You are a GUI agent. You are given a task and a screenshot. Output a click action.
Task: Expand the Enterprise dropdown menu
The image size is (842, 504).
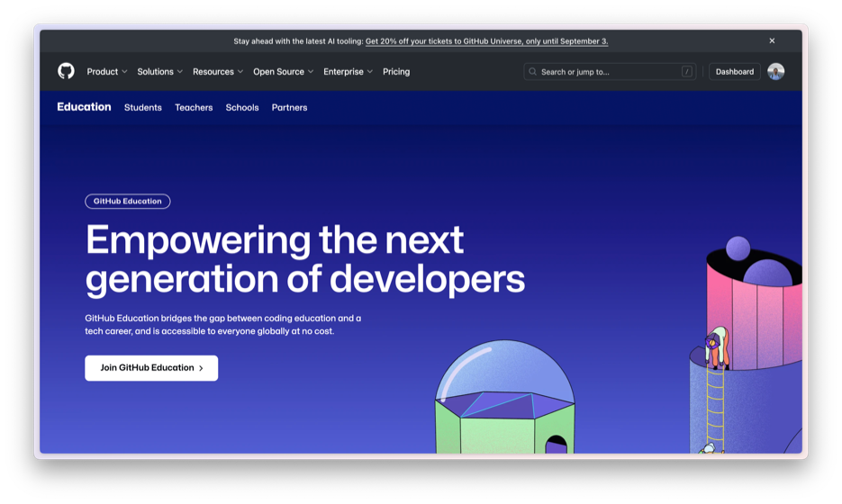tap(348, 71)
